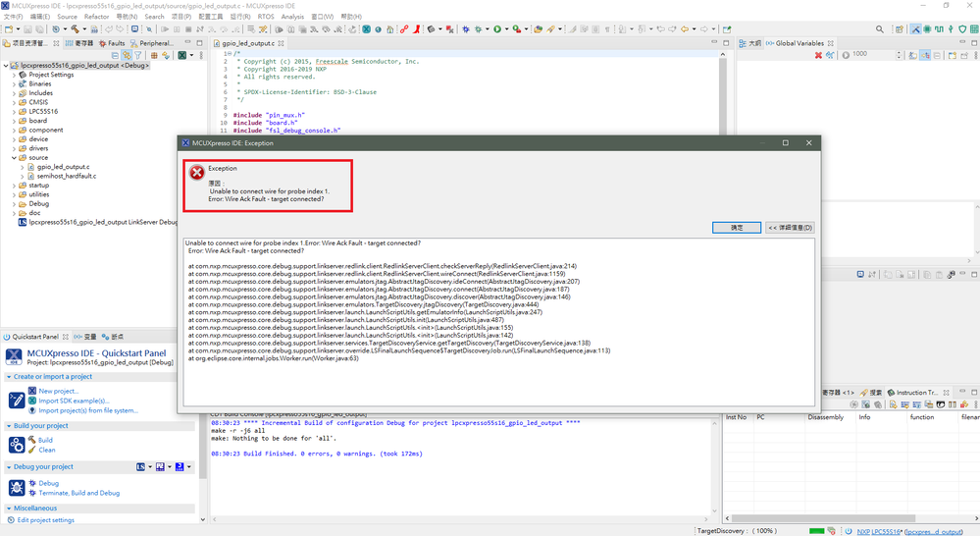Click Import SDK example(s)... link
This screenshot has height=536, width=980.
(74, 401)
